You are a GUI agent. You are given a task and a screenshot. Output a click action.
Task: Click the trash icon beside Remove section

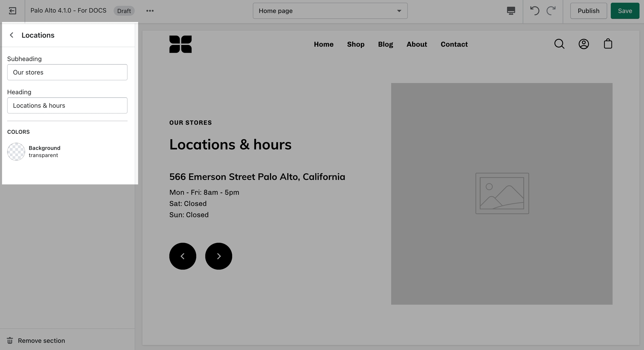[x=10, y=341]
